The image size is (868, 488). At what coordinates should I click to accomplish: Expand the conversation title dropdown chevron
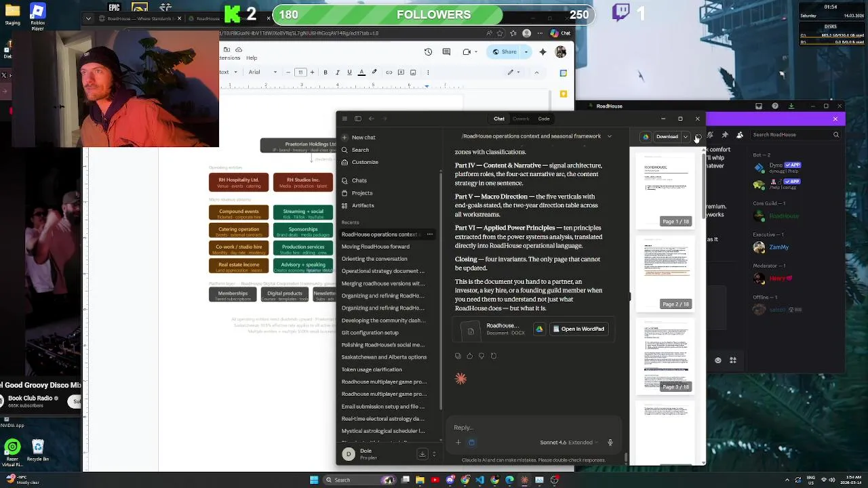tap(609, 136)
